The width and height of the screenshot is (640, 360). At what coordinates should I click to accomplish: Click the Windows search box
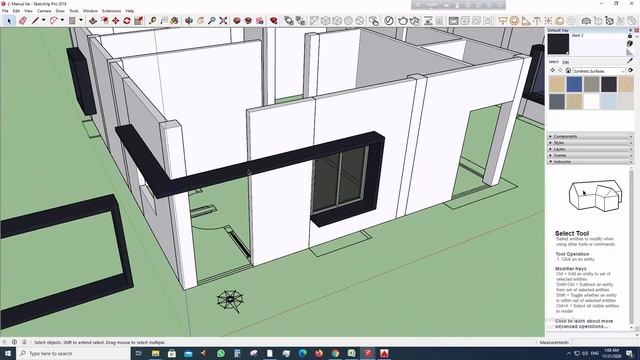[73, 353]
